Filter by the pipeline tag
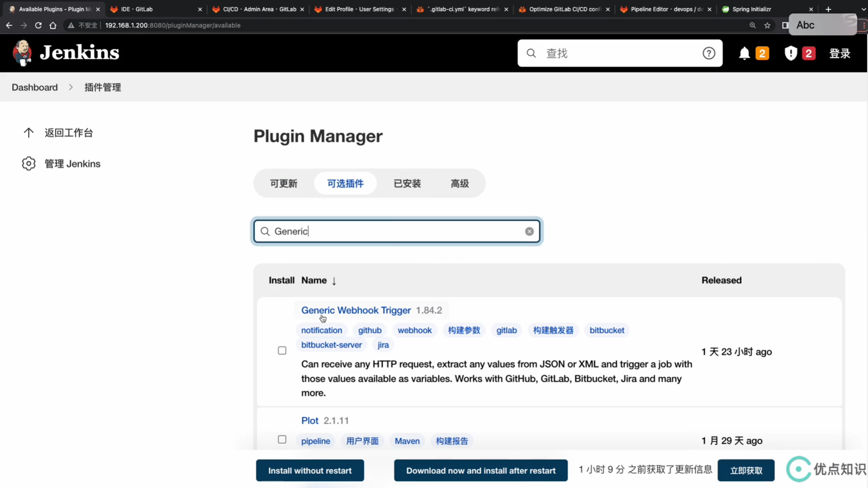 click(x=316, y=441)
